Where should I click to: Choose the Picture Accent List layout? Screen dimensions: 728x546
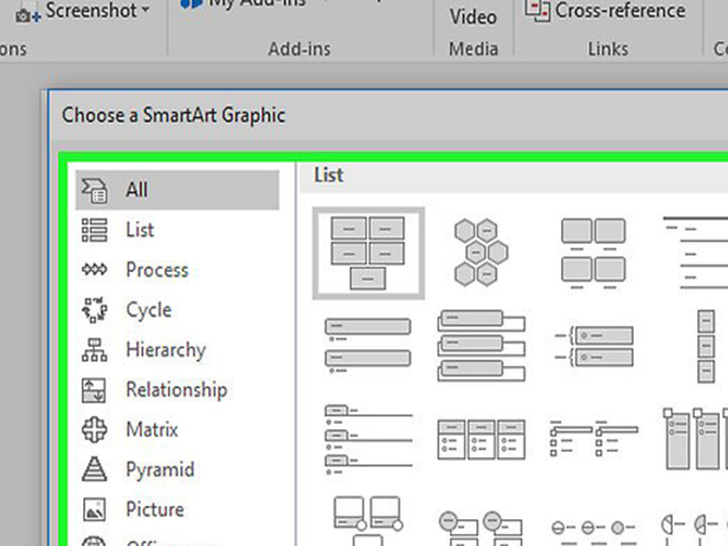pos(695,439)
